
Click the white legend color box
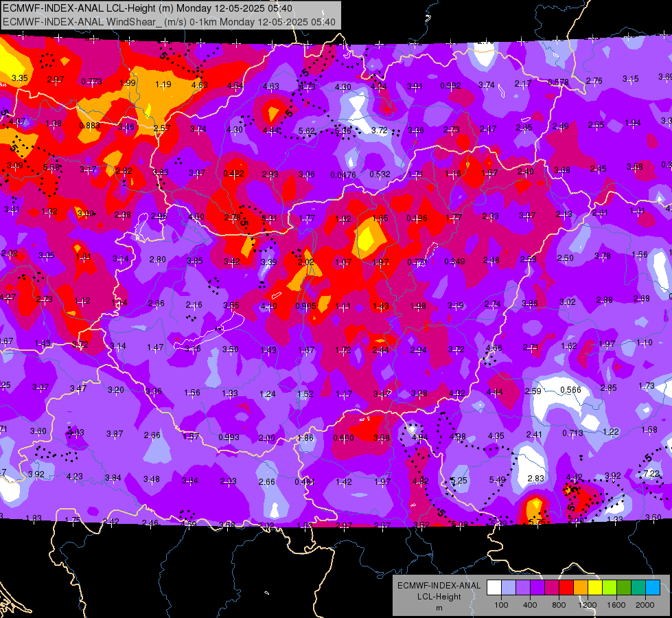[x=494, y=587]
